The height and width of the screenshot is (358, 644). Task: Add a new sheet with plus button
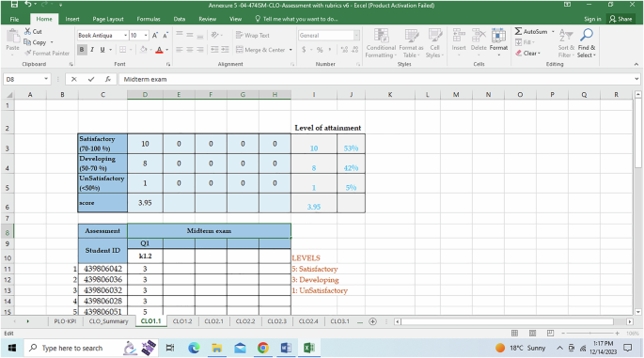click(x=372, y=321)
